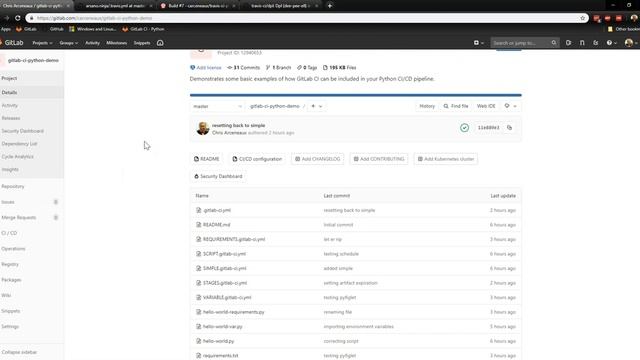The height and width of the screenshot is (360, 640).
Task: Open the .gitlab-ci.yml file
Action: (x=217, y=210)
